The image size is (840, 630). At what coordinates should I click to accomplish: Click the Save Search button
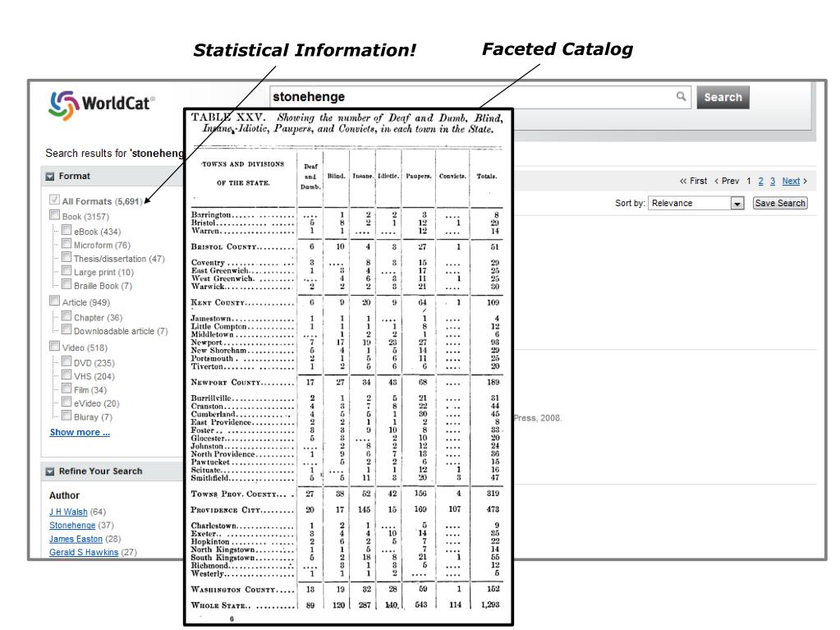pos(780,203)
